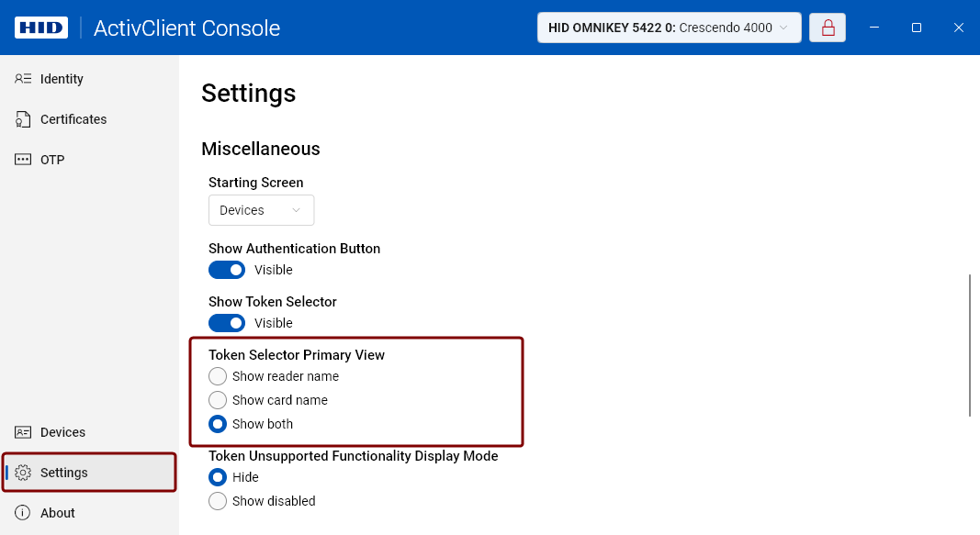Click the Devices card icon
This screenshot has width=980, height=535.
pos(23,432)
